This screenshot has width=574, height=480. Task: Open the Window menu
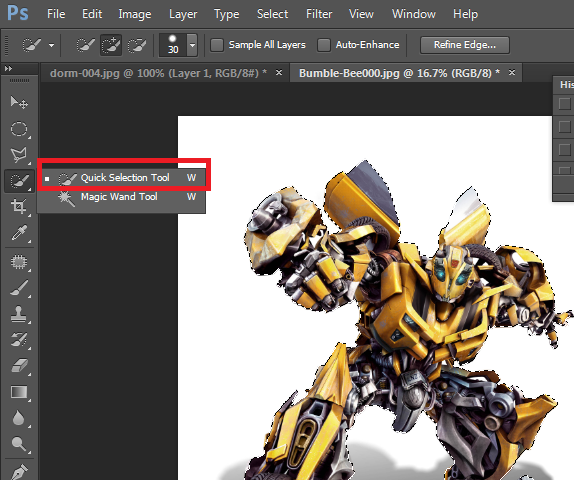(x=414, y=14)
